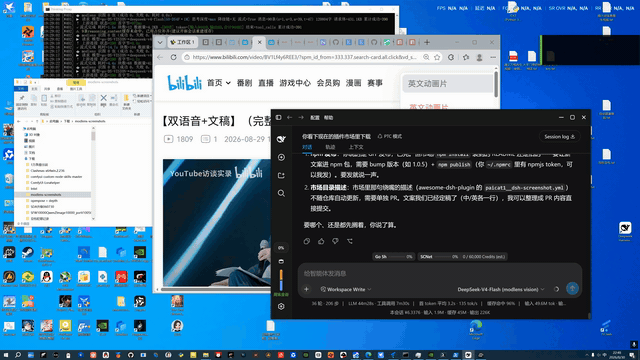Toggle PTC 模式 in the chat header
Screen dimensions: 640x360
click(x=390, y=136)
